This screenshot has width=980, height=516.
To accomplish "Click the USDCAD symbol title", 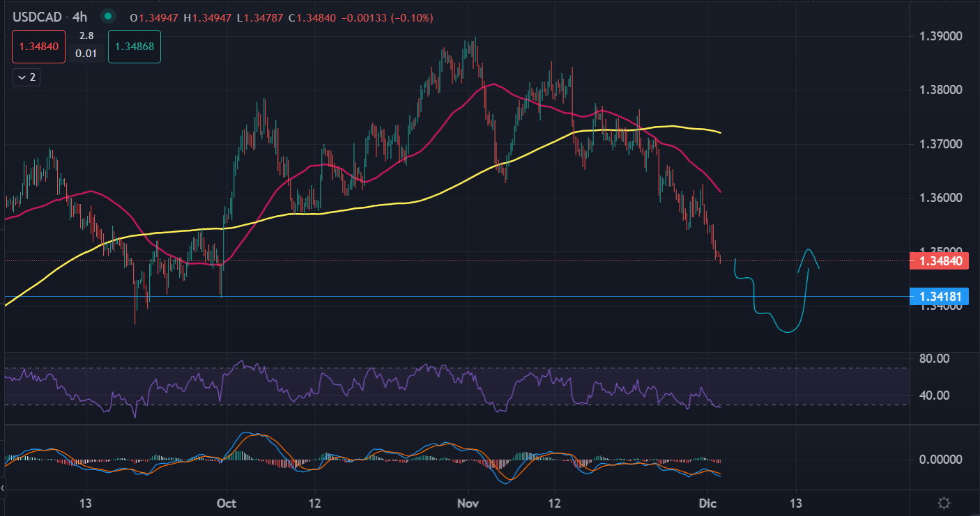I will point(36,17).
